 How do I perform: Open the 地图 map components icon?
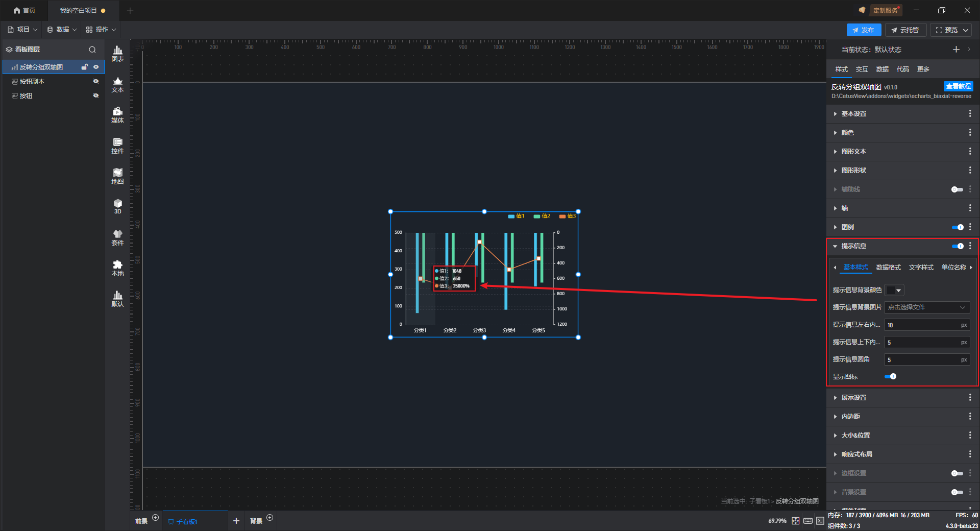pos(117,176)
